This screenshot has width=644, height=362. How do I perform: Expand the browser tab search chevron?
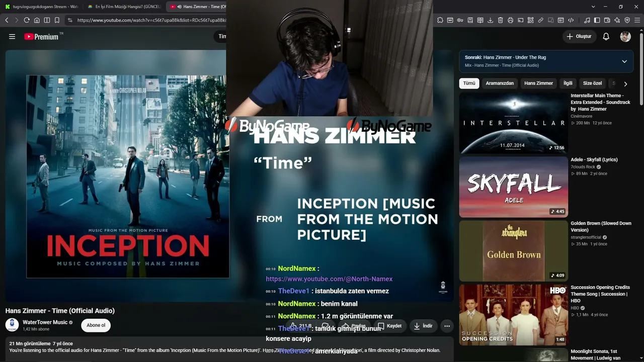click(593, 7)
